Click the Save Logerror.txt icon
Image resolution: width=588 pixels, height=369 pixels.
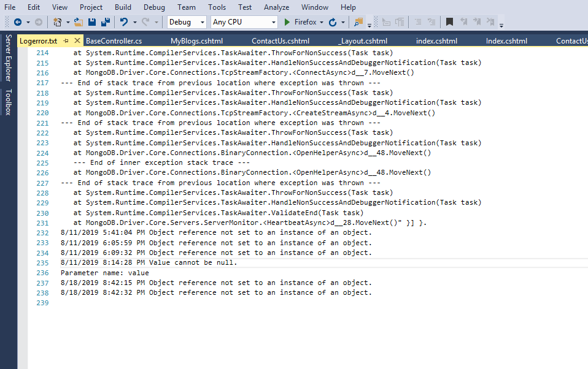click(x=91, y=22)
